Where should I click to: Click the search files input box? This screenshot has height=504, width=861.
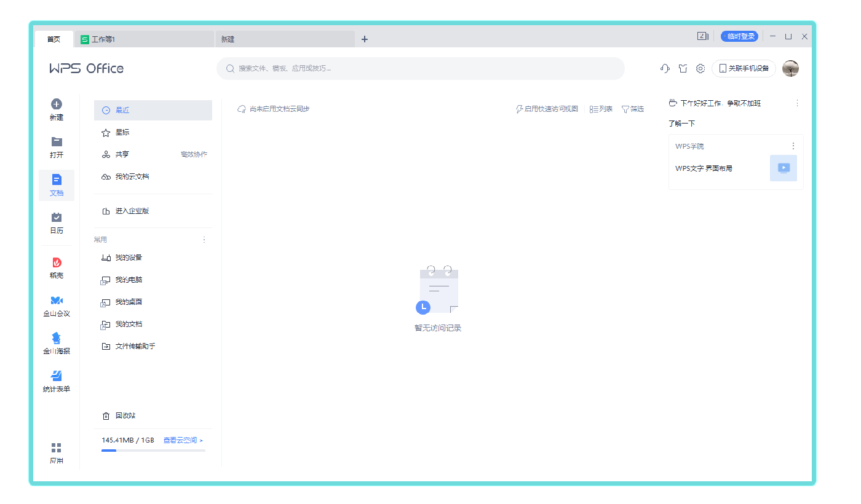point(421,68)
